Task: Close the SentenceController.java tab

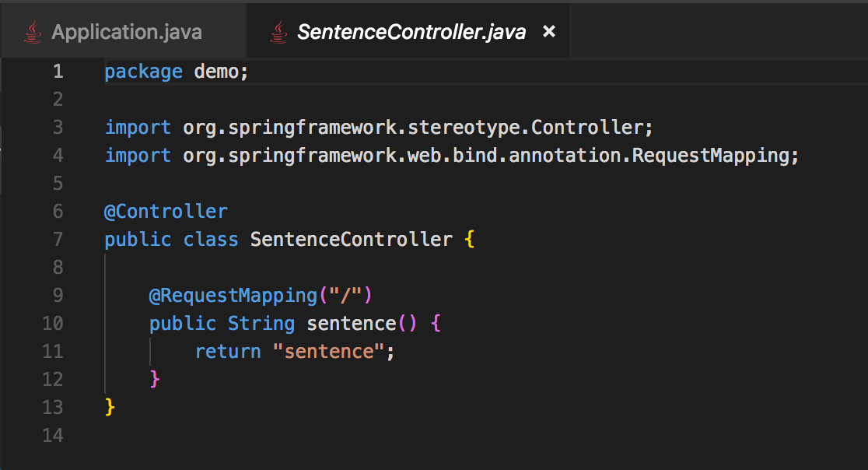Action: (x=549, y=31)
